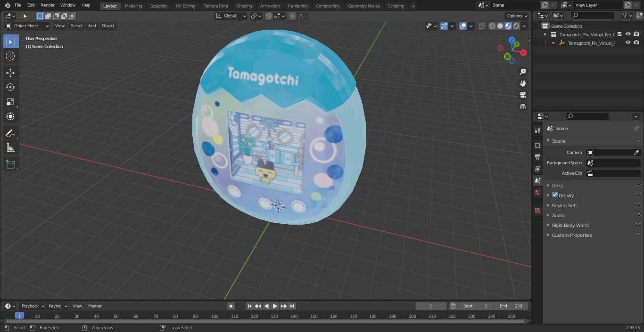Viewport: 644px width, 332px height.
Task: Open the Render properties tab
Action: tap(537, 145)
